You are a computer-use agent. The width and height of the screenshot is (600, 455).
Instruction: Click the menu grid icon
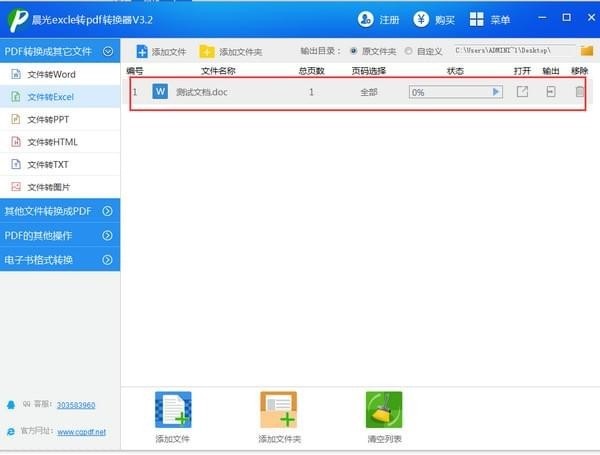pos(476,19)
